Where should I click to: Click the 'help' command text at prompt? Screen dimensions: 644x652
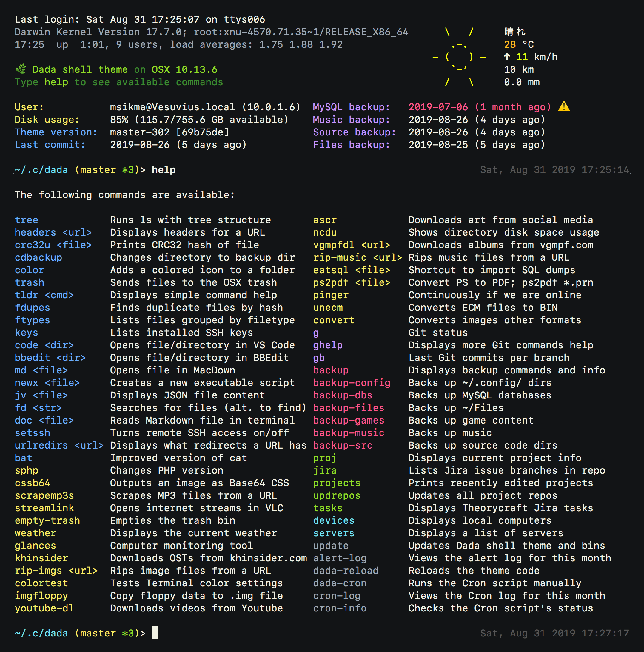point(164,170)
